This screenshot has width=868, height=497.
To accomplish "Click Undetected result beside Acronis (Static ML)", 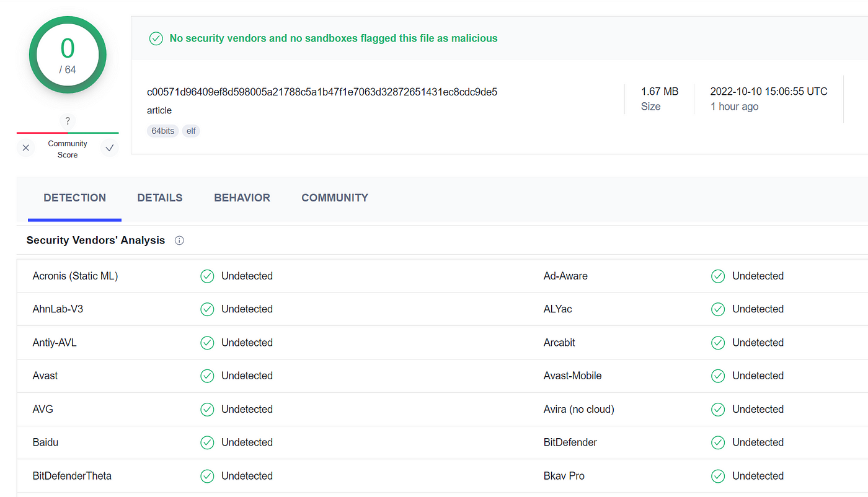I will [247, 276].
